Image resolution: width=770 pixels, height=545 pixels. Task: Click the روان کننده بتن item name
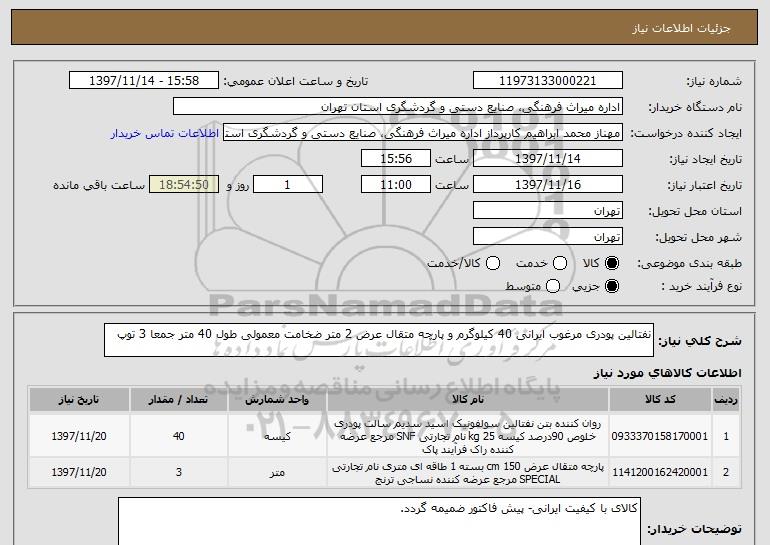(x=468, y=436)
